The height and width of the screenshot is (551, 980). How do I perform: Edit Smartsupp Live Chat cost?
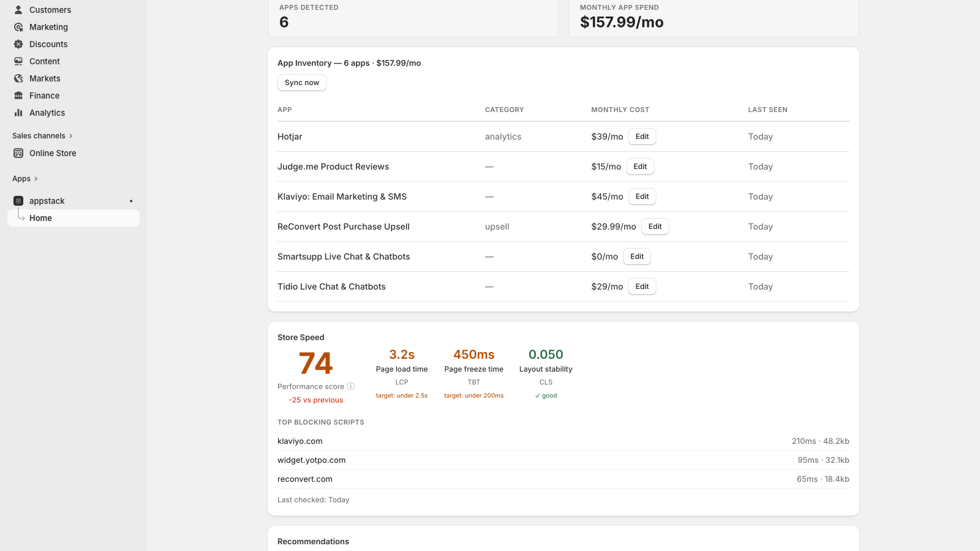point(637,257)
